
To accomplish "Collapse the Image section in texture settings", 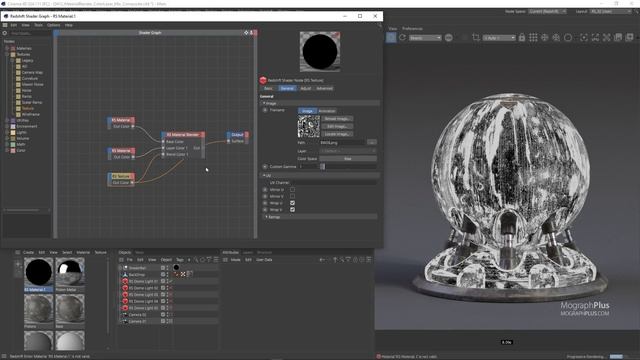I will [264, 103].
